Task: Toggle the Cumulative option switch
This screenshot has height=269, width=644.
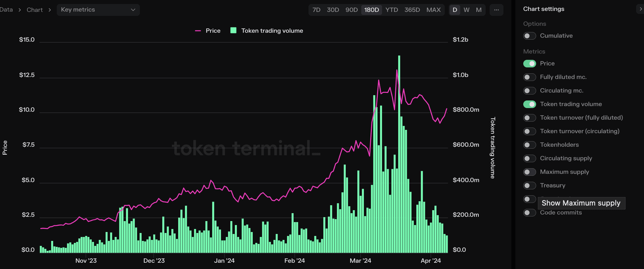Action: (x=530, y=36)
